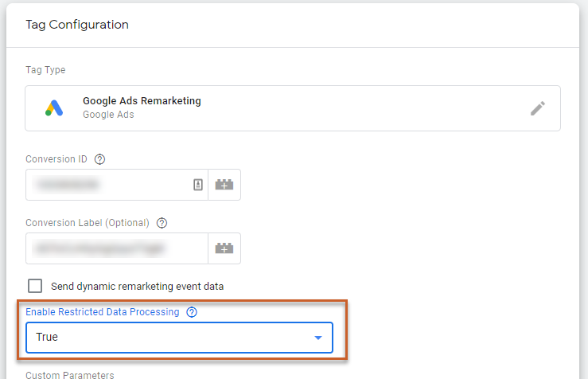The height and width of the screenshot is (379, 588).
Task: Click the small icon inside Conversion ID field
Action: (x=198, y=185)
